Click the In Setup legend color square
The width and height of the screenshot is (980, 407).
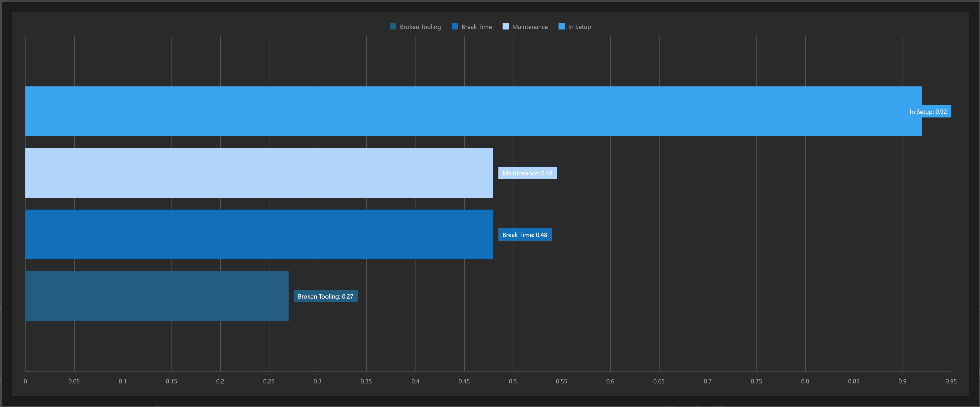[561, 27]
